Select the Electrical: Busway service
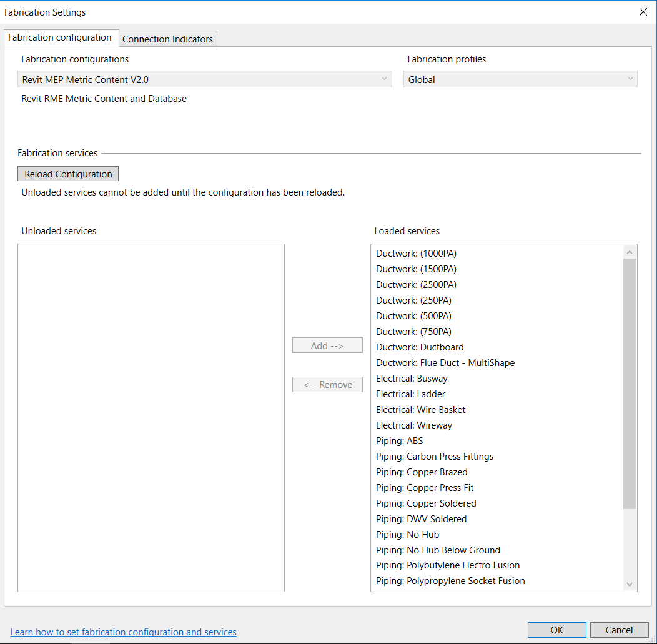 coord(412,378)
